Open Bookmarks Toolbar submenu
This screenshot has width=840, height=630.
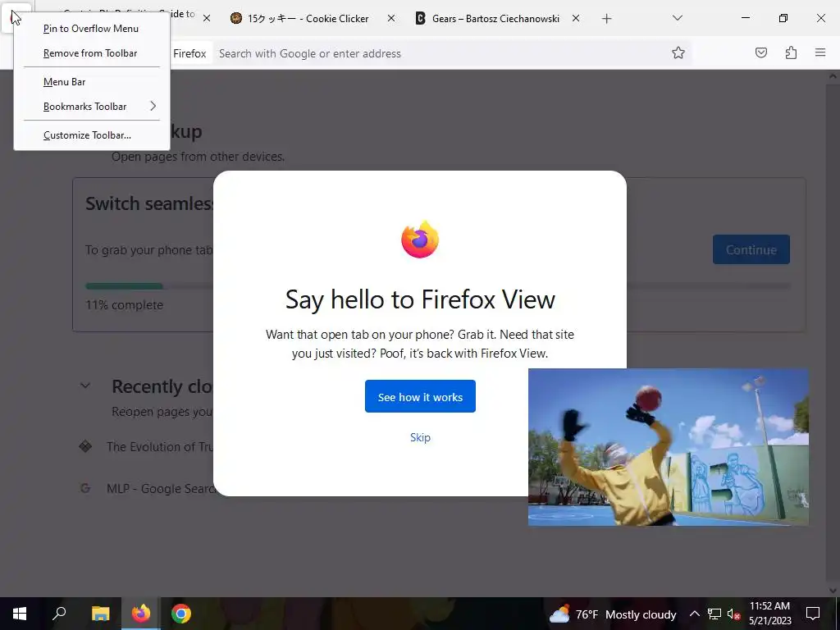[92, 106]
